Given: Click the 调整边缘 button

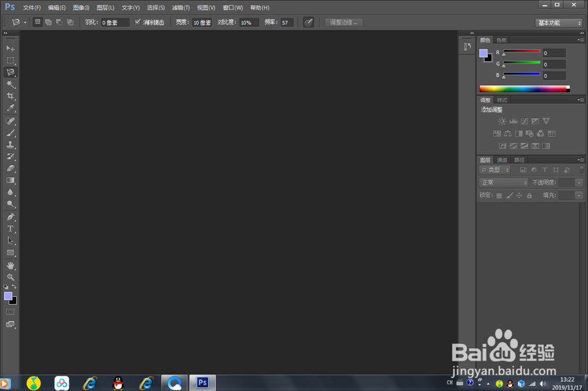Looking at the screenshot, I should 343,22.
